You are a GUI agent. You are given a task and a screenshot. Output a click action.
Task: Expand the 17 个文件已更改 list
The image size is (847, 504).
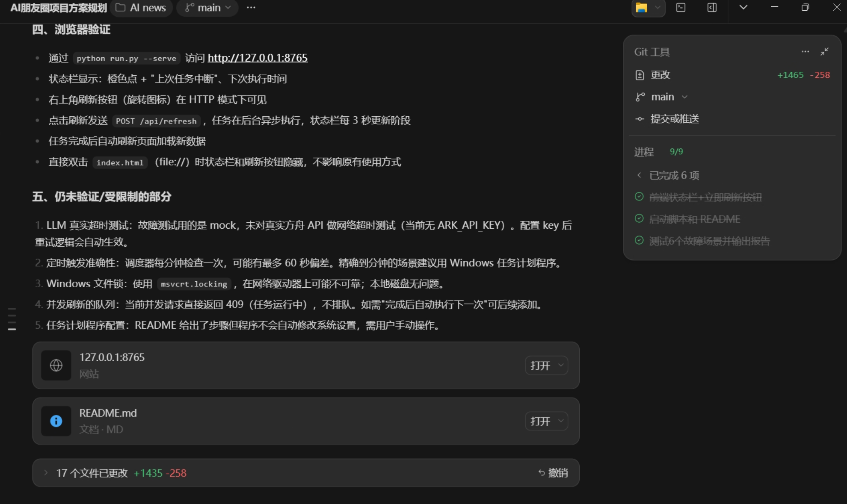click(x=46, y=472)
